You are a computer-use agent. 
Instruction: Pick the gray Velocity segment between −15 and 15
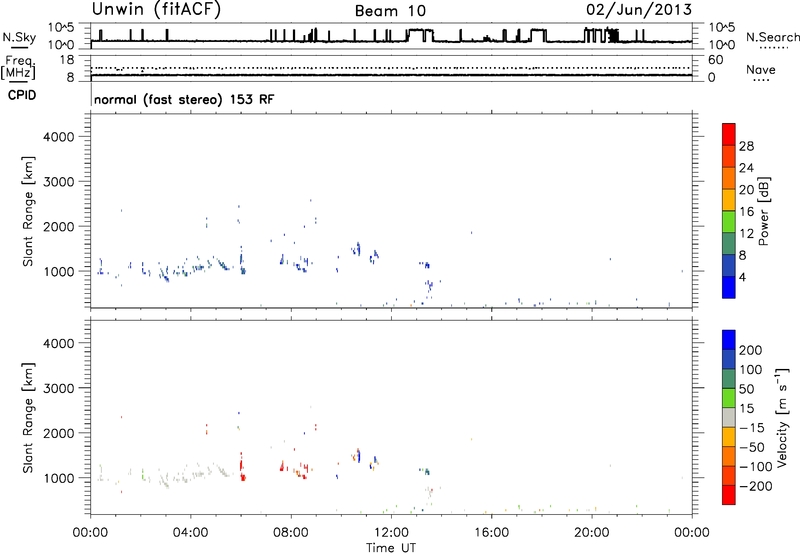pos(729,418)
